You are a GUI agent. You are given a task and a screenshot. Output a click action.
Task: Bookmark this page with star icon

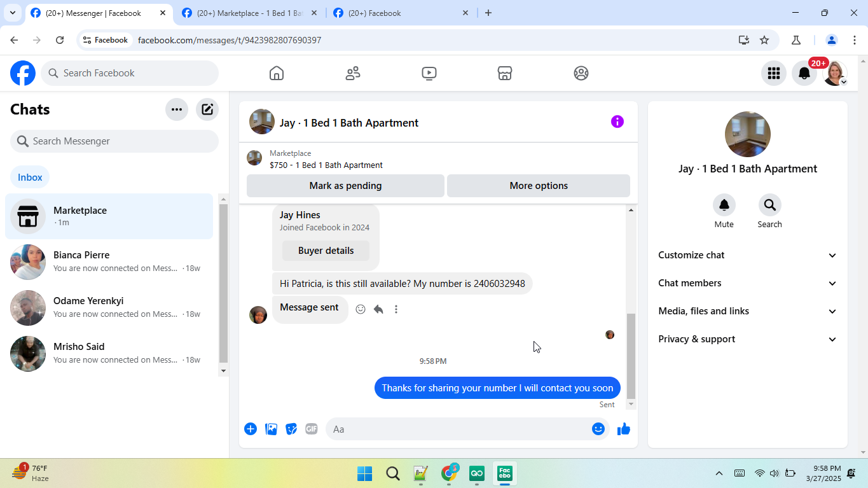point(764,40)
